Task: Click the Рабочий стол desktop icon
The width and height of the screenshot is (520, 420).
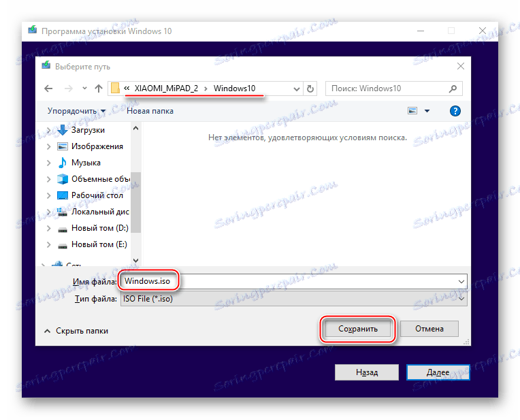Action: [x=63, y=195]
